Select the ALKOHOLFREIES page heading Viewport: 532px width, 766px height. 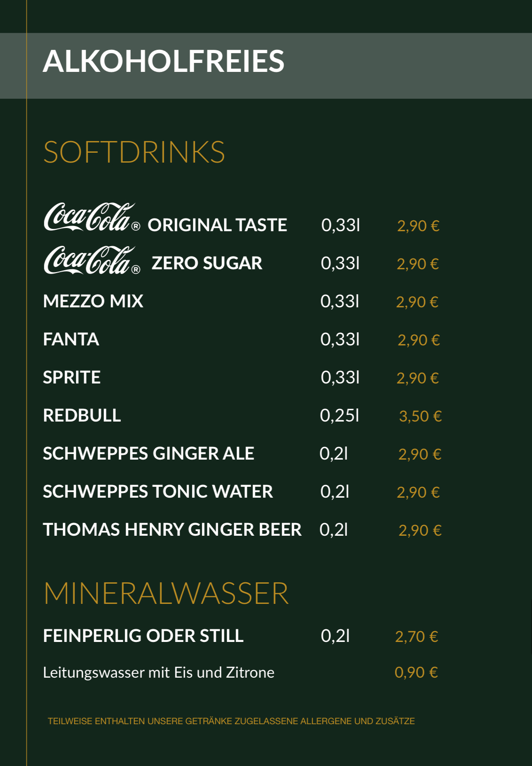click(164, 62)
